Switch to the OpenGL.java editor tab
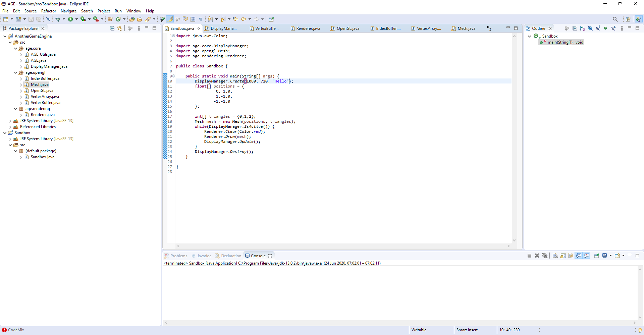The image size is (644, 335). 345,29
